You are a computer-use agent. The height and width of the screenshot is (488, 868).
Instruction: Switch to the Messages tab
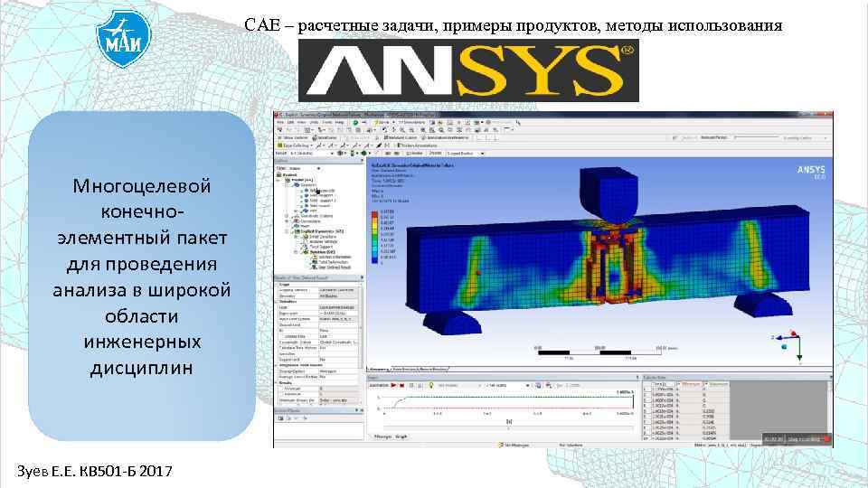pos(382,436)
